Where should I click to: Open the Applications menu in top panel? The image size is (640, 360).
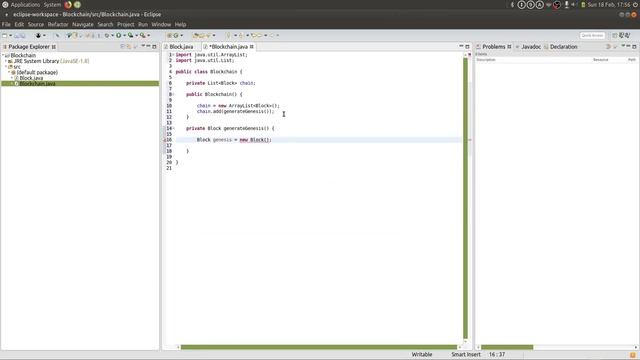pos(25,5)
